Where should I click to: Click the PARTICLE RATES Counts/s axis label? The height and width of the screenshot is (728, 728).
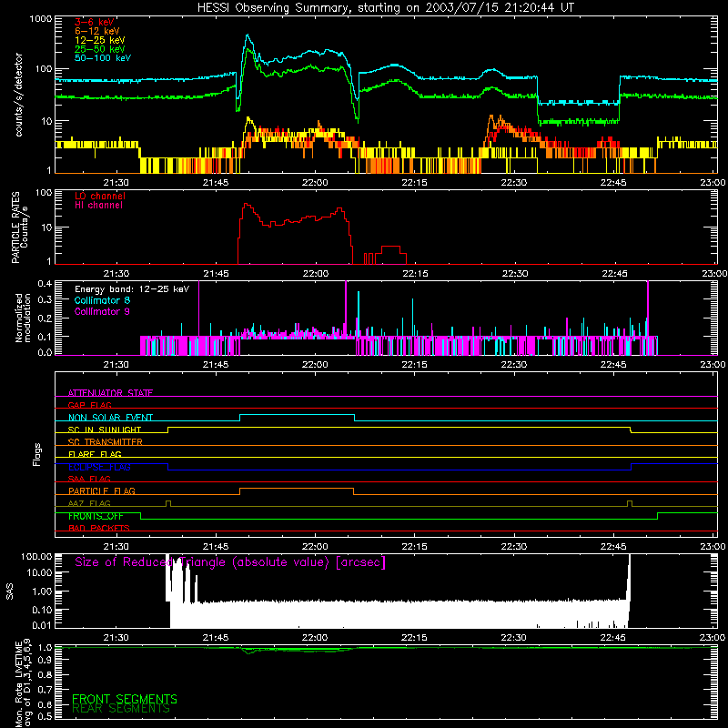click(19, 227)
